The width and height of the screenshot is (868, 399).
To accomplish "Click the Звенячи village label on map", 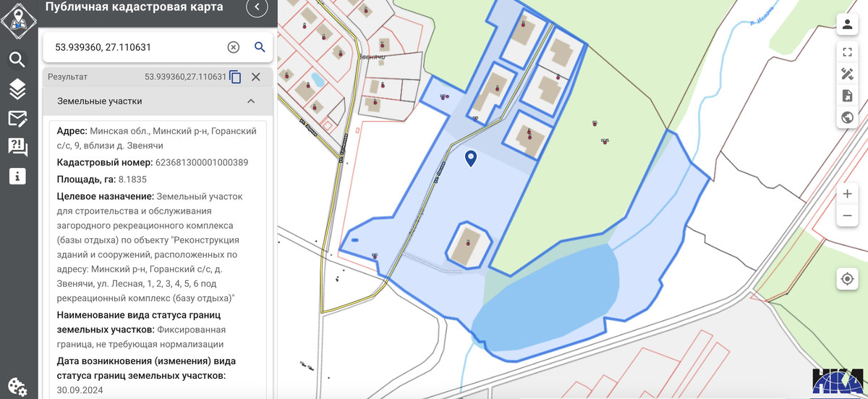I will pos(374,56).
